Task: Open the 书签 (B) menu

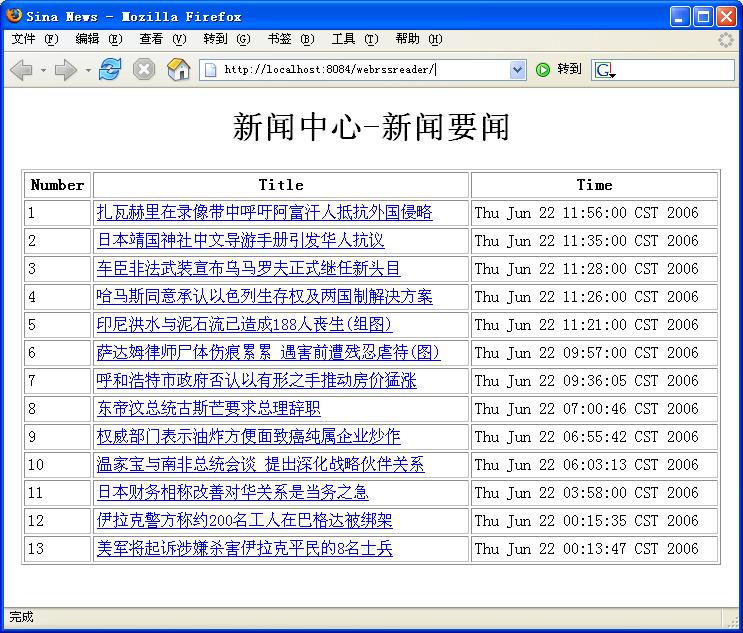Action: (x=291, y=39)
